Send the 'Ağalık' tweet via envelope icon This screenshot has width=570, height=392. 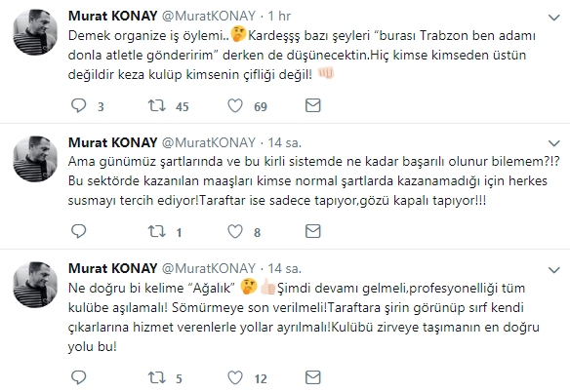click(x=312, y=377)
